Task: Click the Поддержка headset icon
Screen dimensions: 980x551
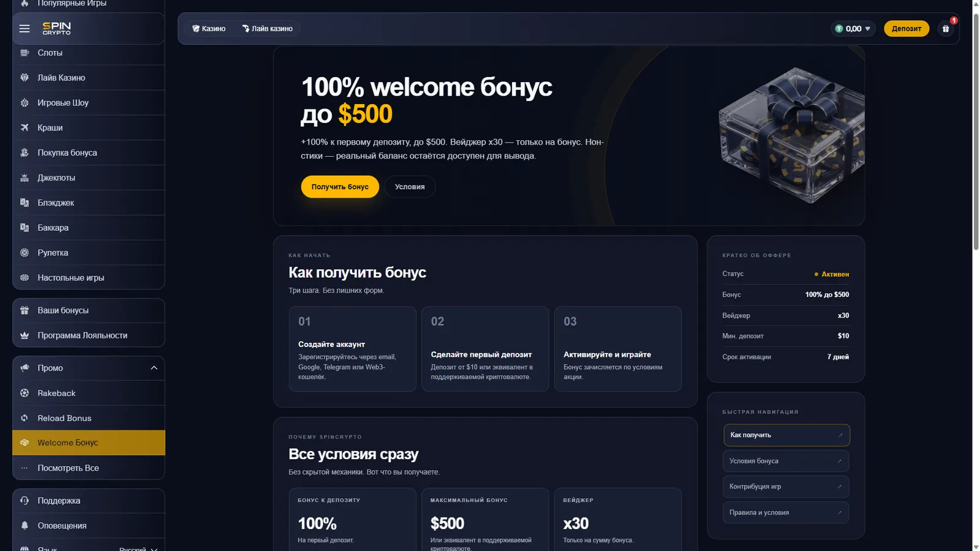Action: (x=24, y=501)
